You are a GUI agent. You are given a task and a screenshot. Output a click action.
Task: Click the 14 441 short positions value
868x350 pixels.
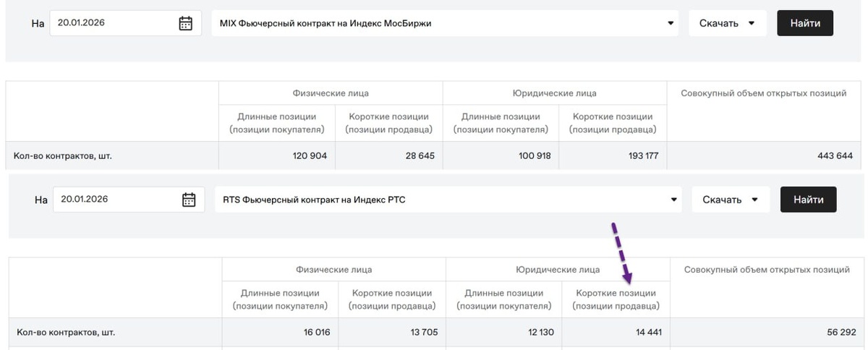pyautogui.click(x=646, y=333)
